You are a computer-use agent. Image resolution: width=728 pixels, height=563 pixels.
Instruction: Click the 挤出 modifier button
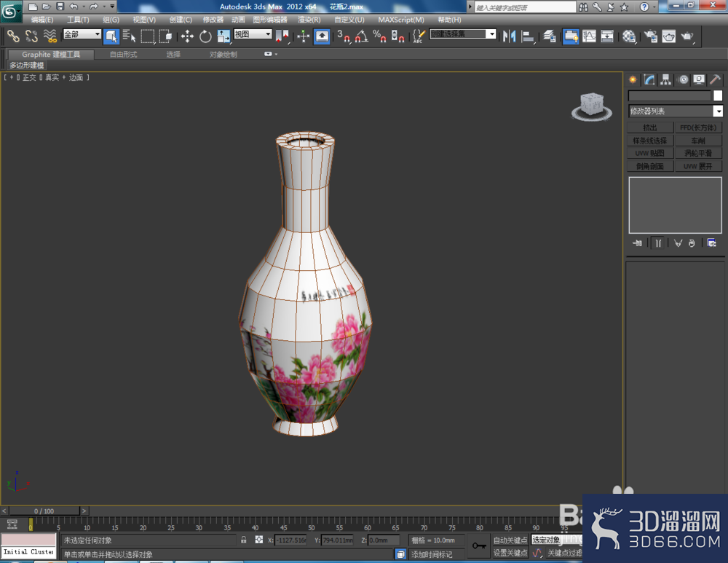pos(650,127)
